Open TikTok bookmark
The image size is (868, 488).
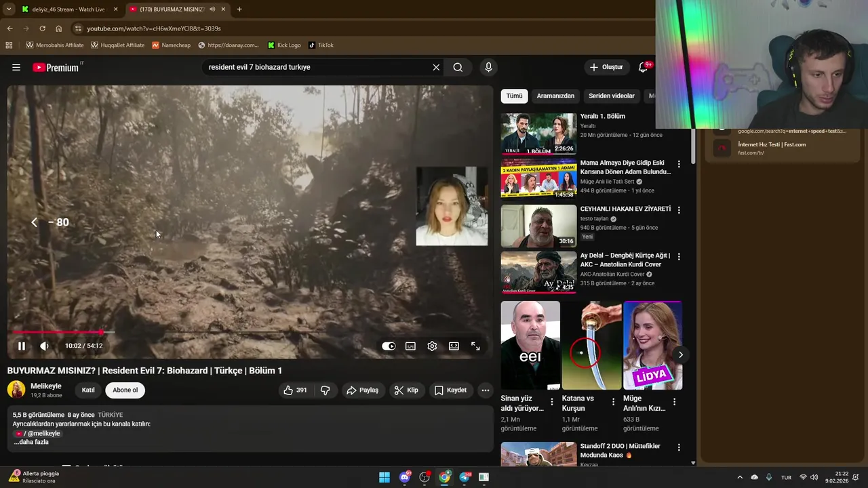point(321,45)
